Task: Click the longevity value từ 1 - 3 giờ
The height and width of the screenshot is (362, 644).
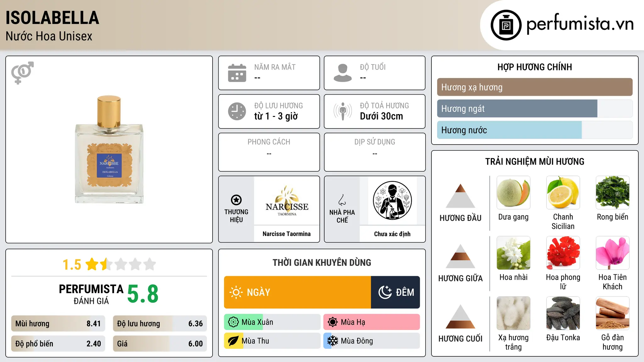Action: (276, 116)
